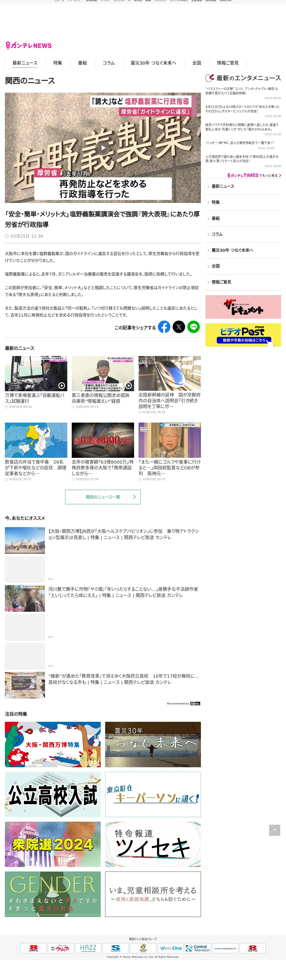The height and width of the screenshot is (980, 286).
Task: Click the KTV group logo in footer
Action: (x=33, y=948)
